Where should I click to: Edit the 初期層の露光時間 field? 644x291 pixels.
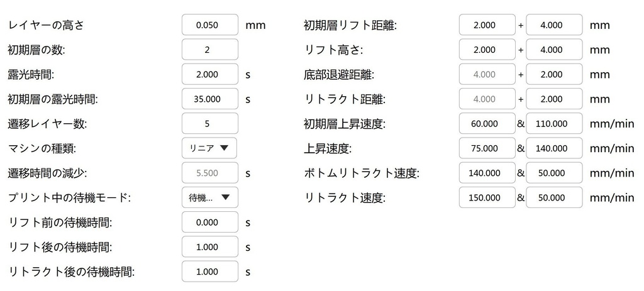click(209, 99)
